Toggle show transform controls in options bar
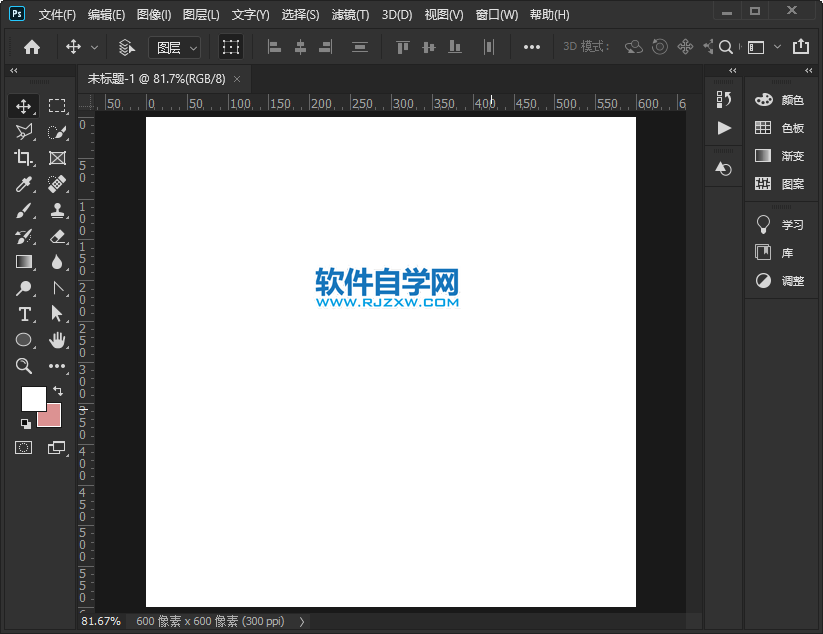Viewport: 823px width, 634px height. point(231,46)
